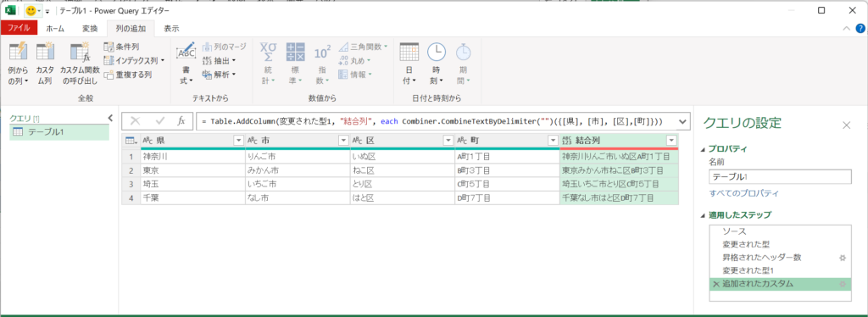The image size is (868, 317).
Task: Select the ソース applied step
Action: [780, 231]
